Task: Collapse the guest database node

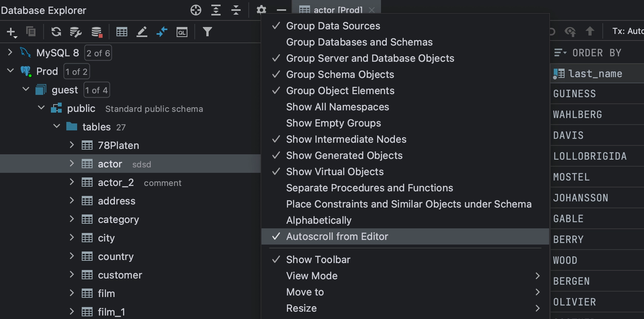Action: coord(26,89)
